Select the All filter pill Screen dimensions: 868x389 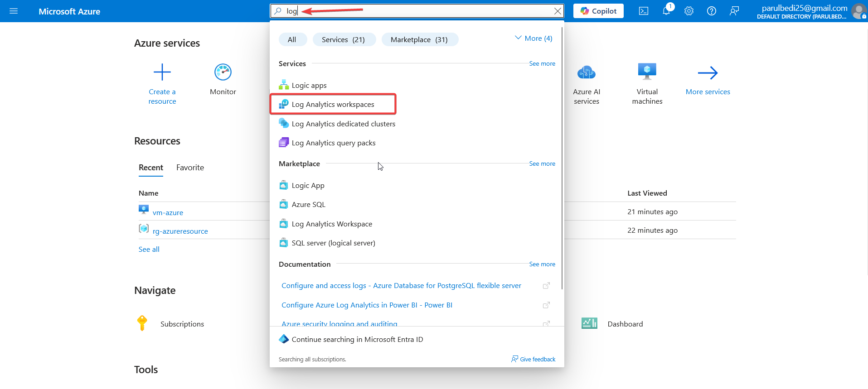pos(292,39)
